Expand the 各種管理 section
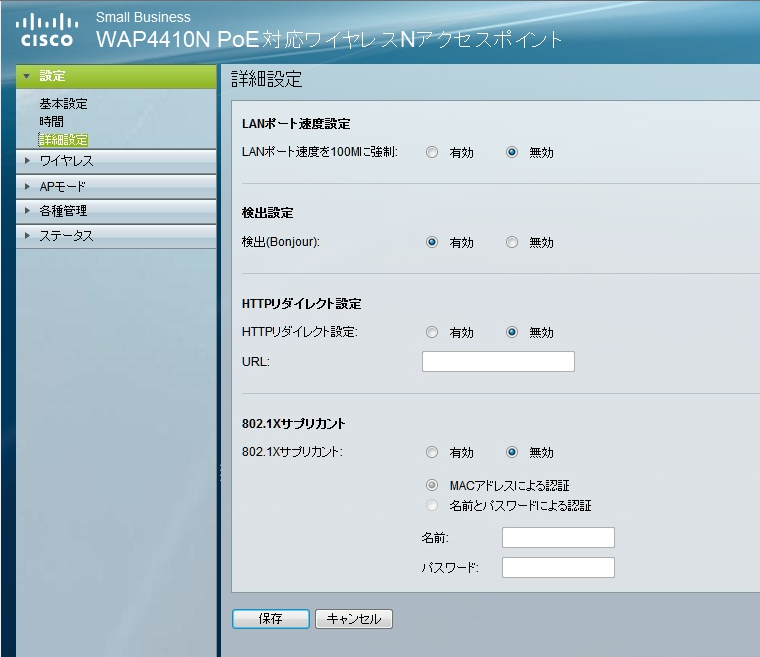Viewport: 760px width, 657px height. tap(116, 211)
